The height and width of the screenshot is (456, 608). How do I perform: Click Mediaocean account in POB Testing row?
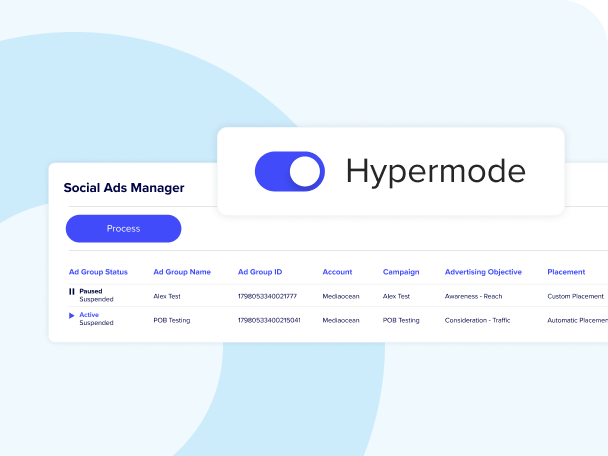tap(341, 320)
